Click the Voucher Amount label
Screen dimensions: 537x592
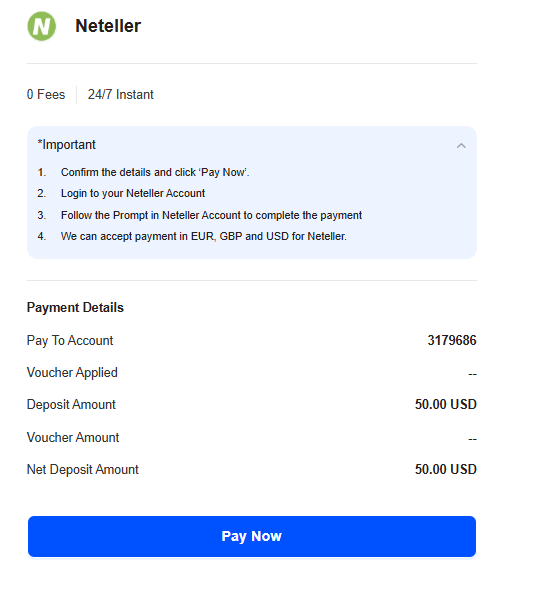tap(73, 437)
